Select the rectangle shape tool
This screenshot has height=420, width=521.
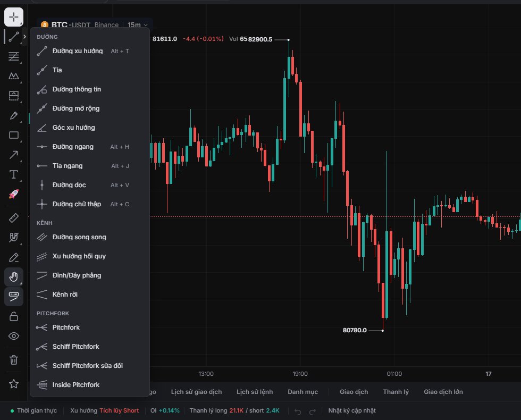coord(14,135)
